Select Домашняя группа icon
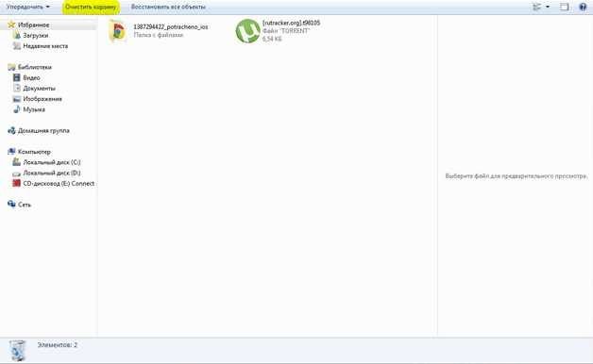The height and width of the screenshot is (364, 593). [11, 131]
